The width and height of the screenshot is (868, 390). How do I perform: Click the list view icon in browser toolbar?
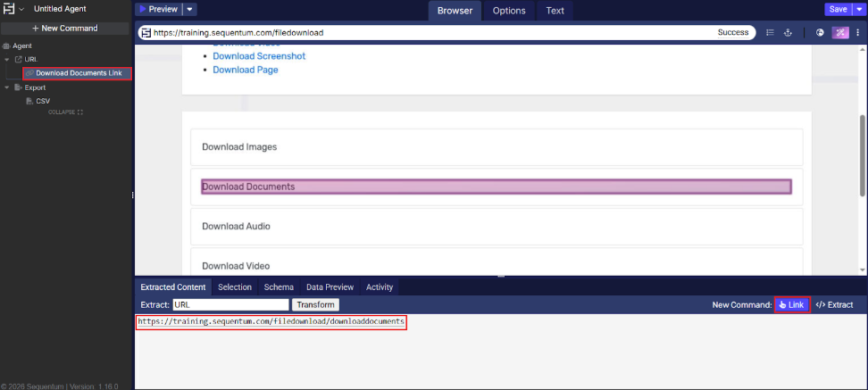point(770,33)
